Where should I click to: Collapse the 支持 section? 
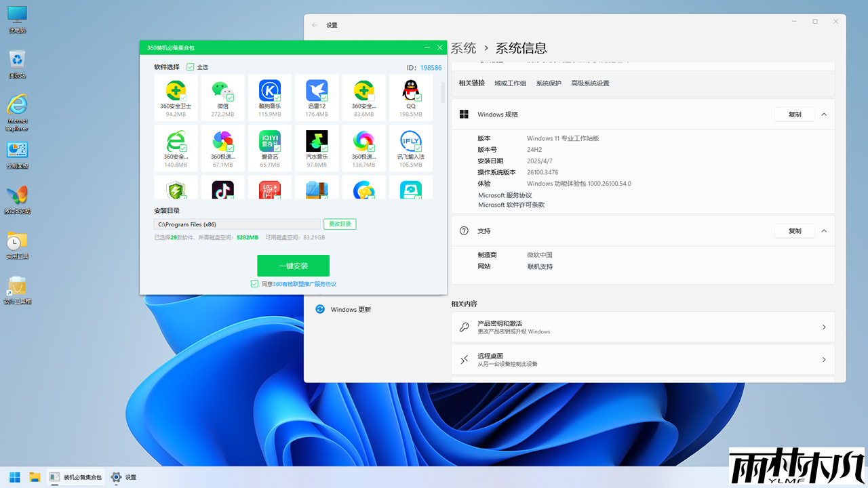823,230
